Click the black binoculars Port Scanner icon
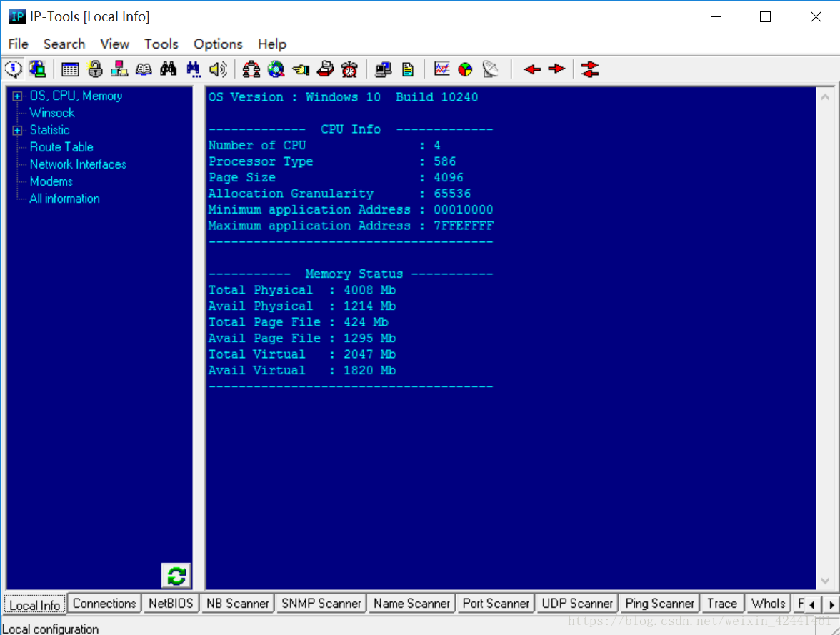840x635 pixels. (x=169, y=69)
